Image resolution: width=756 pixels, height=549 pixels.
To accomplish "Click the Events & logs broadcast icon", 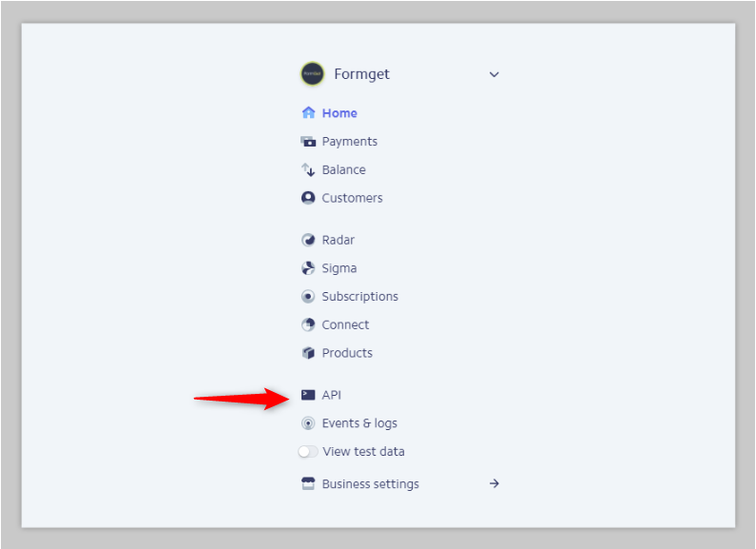I will (x=308, y=423).
